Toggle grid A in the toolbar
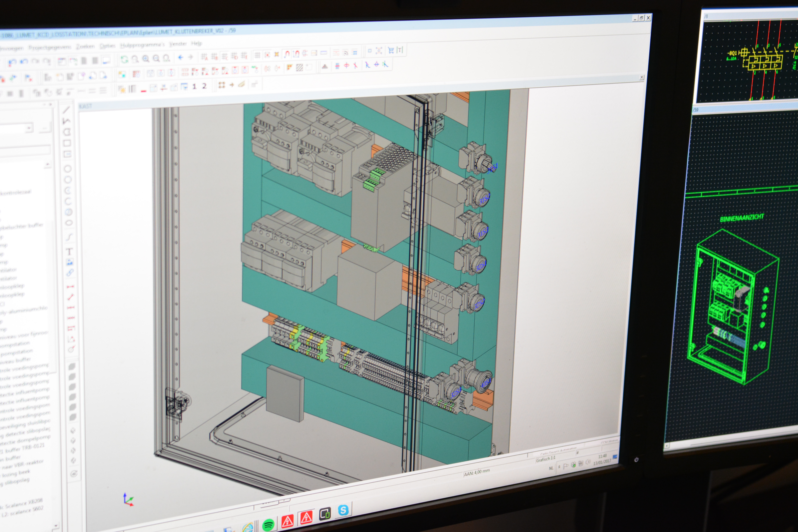 [x=204, y=57]
